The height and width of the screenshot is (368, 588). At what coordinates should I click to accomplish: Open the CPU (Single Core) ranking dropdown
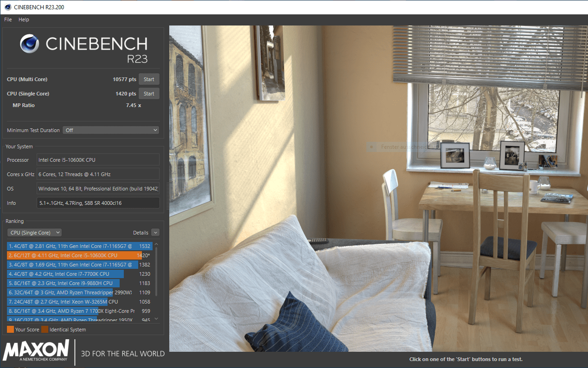pos(34,233)
